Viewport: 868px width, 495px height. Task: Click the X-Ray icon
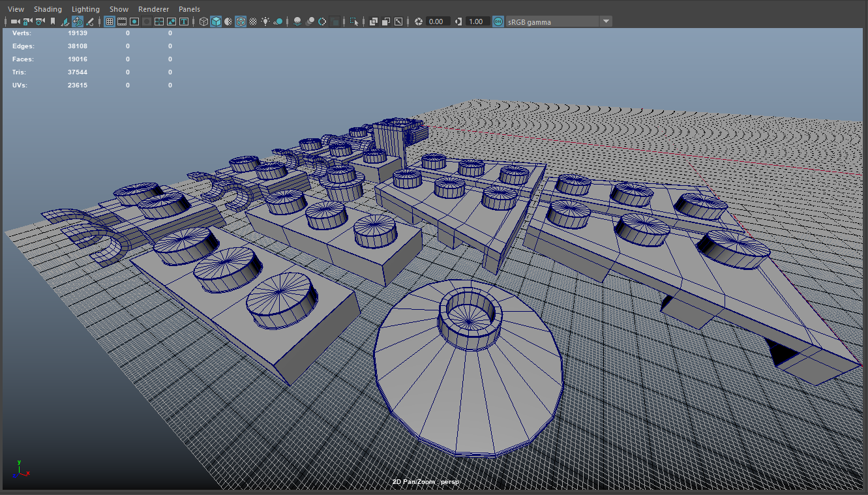[x=374, y=22]
